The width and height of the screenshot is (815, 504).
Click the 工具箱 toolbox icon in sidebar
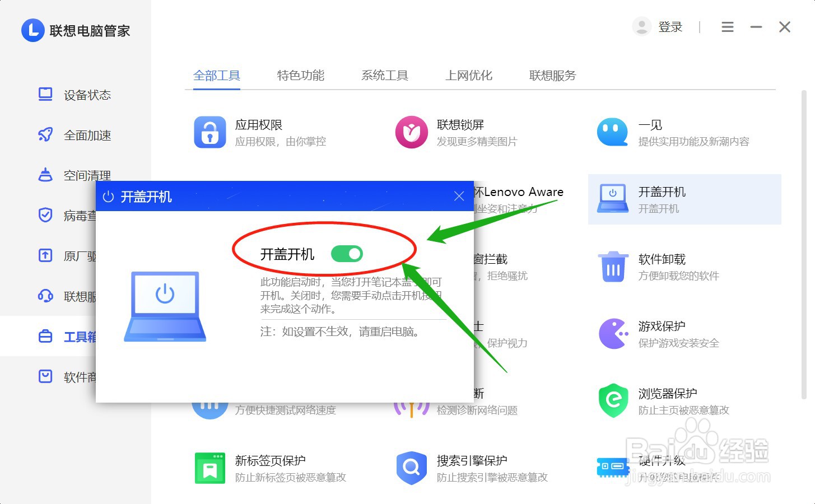coord(45,336)
